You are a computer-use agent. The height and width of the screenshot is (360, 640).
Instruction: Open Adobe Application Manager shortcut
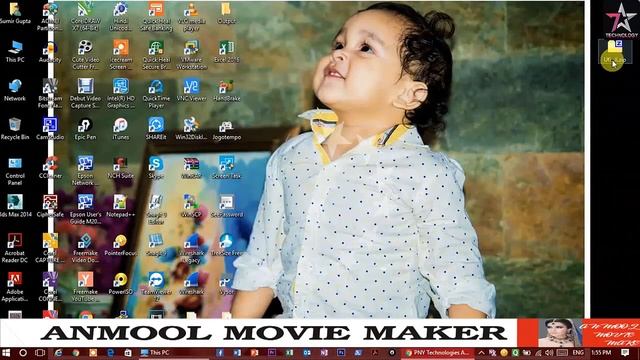pyautogui.click(x=15, y=287)
